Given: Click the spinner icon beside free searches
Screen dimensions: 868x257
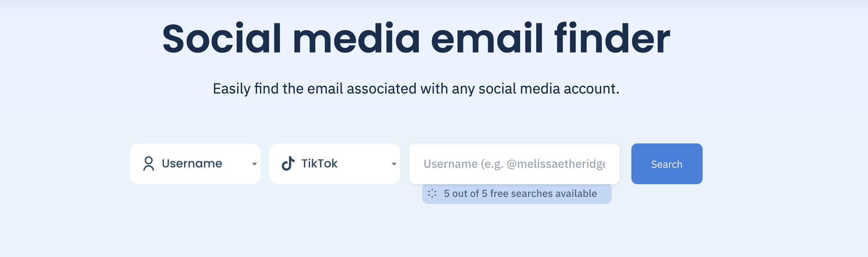Looking at the screenshot, I should click(432, 194).
